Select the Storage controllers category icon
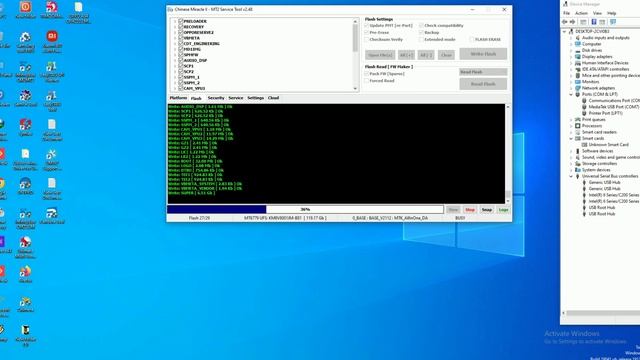Image resolution: width=640 pixels, height=360 pixels. [578, 163]
